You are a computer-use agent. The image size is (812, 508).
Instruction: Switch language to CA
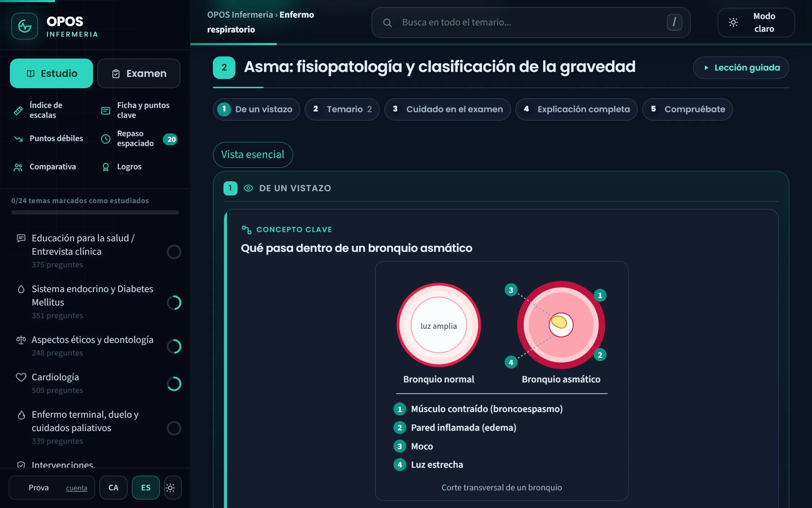(113, 488)
